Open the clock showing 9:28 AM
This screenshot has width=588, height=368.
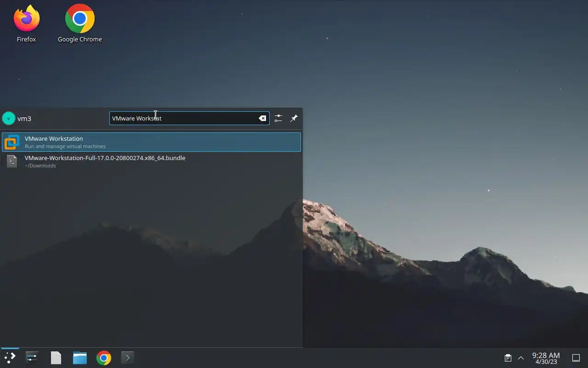tap(546, 358)
